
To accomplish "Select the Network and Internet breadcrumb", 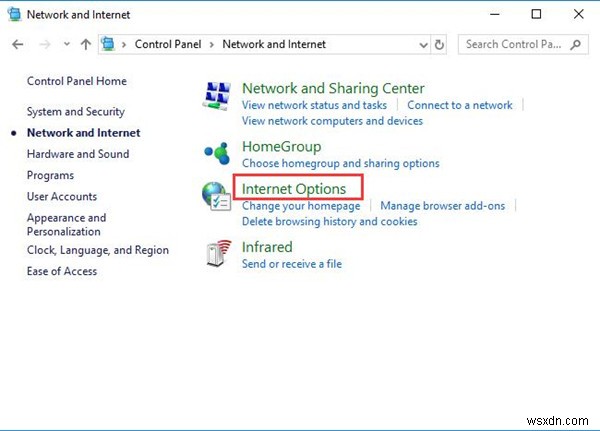I will (274, 44).
